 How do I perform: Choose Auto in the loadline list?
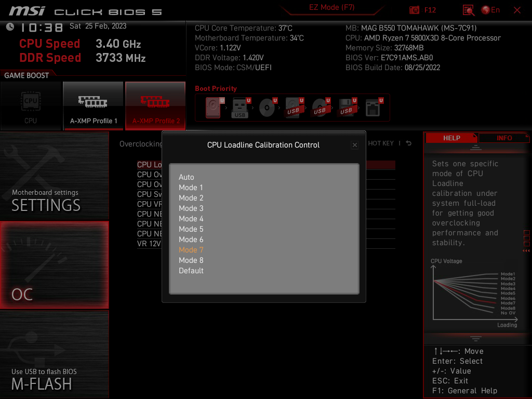pos(187,177)
